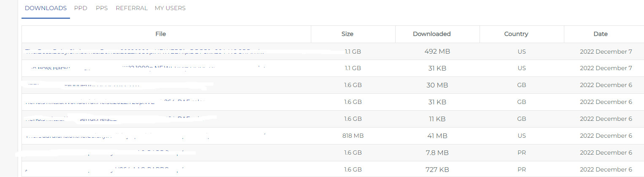
Task: Click the Size column header
Action: pos(348,34)
